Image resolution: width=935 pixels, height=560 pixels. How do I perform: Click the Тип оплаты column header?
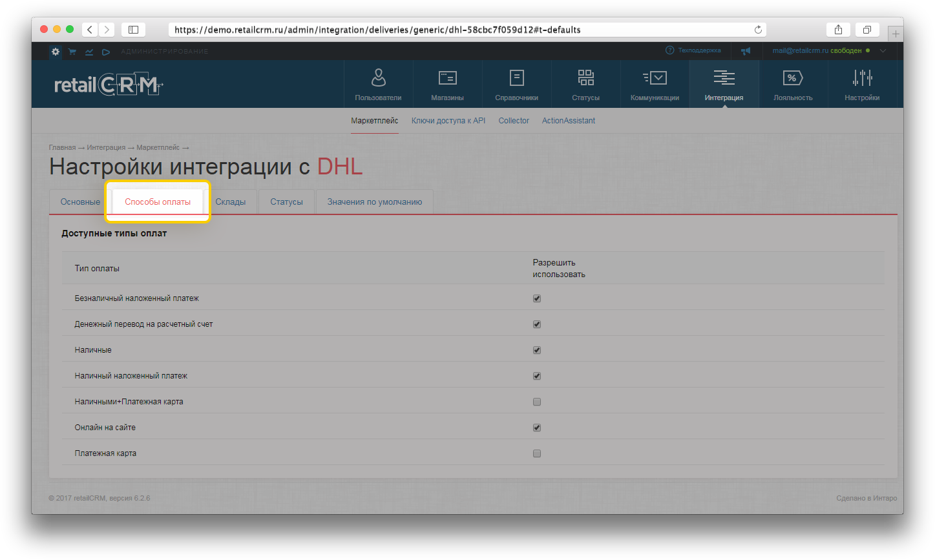click(97, 269)
